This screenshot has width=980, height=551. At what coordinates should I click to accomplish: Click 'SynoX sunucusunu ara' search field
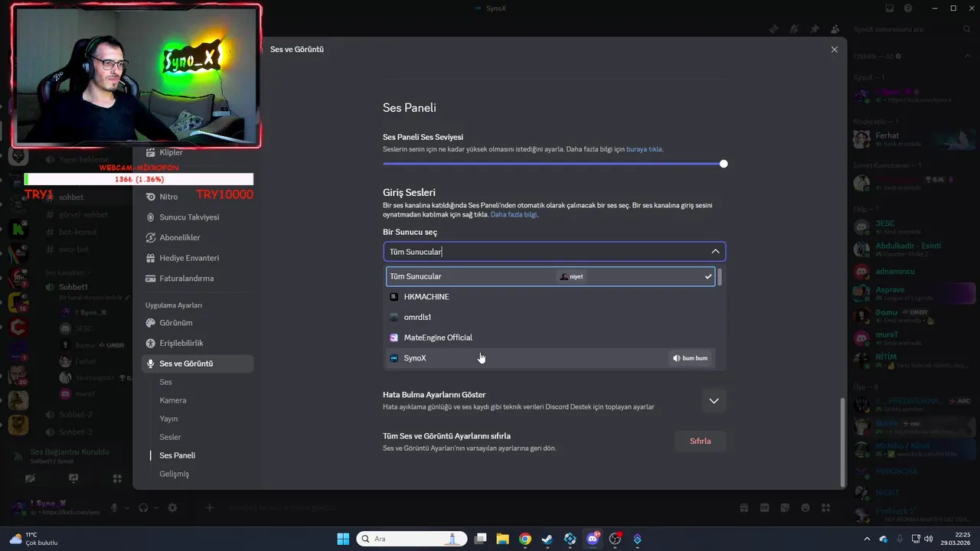click(911, 29)
